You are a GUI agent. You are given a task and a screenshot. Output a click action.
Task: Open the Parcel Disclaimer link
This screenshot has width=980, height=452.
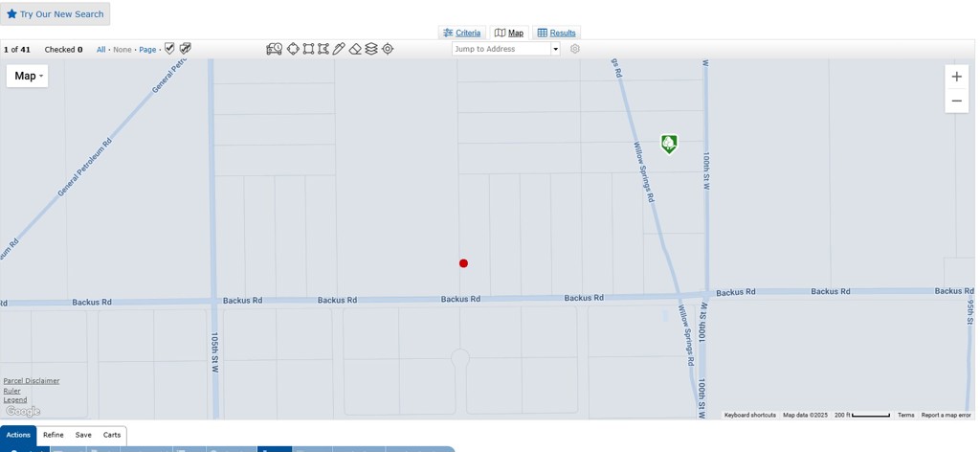(31, 381)
